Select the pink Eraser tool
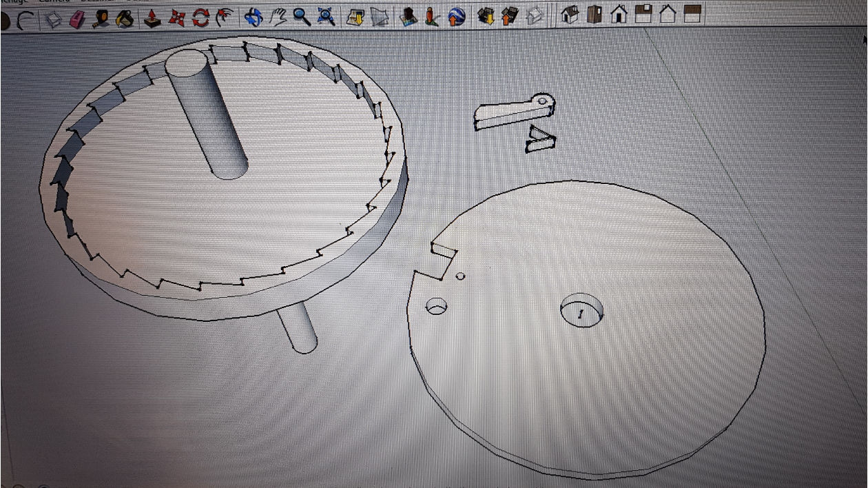Image resolution: width=868 pixels, height=488 pixels. click(x=78, y=19)
